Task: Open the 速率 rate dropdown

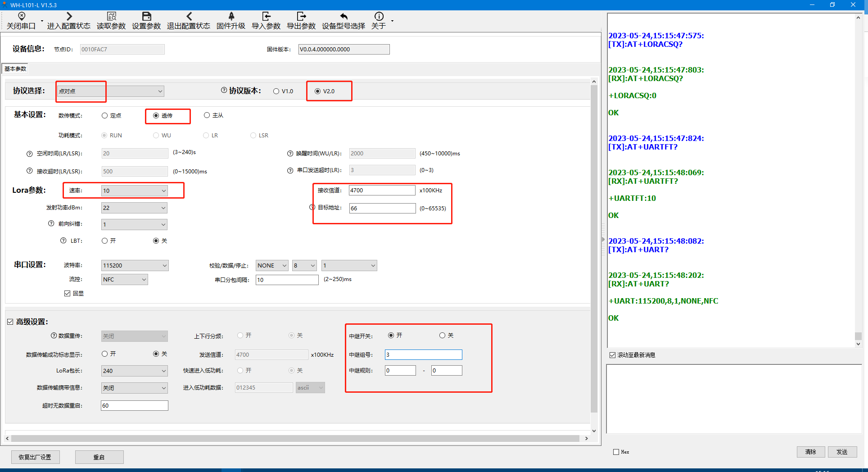Action: click(134, 191)
